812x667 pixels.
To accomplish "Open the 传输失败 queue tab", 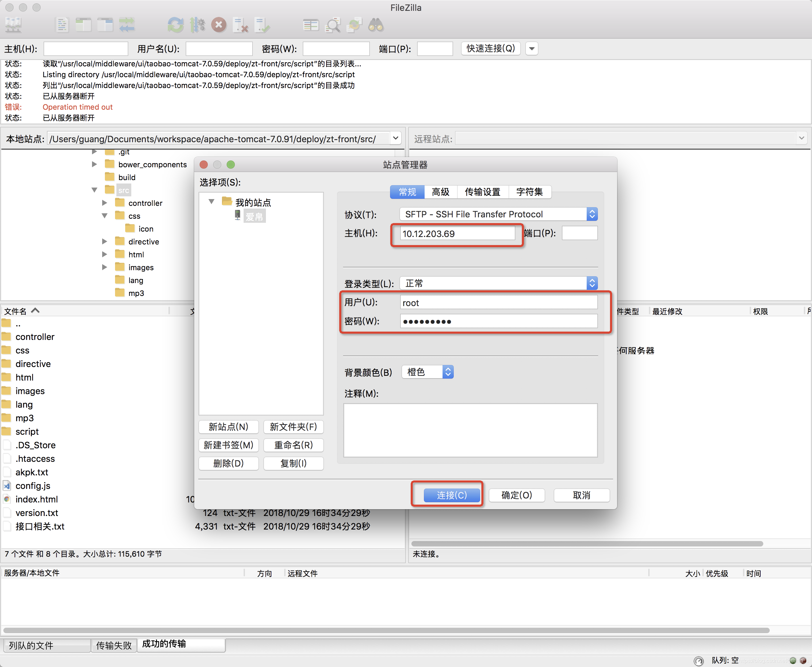I will click(114, 645).
